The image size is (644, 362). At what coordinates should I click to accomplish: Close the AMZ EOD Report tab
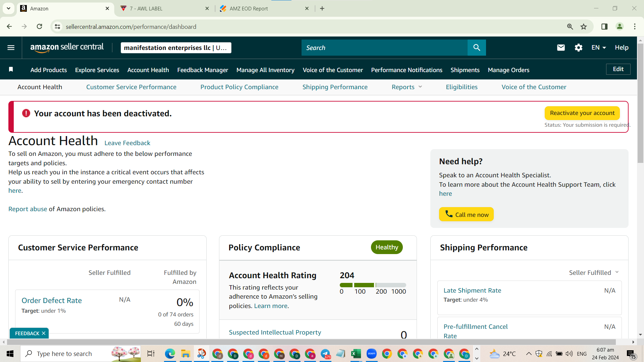[307, 8]
